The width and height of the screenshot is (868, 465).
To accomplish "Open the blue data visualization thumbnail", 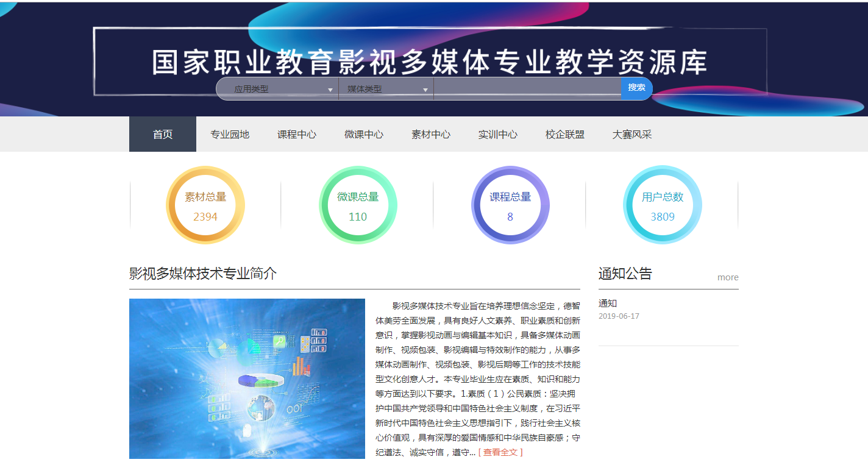I will [x=247, y=378].
